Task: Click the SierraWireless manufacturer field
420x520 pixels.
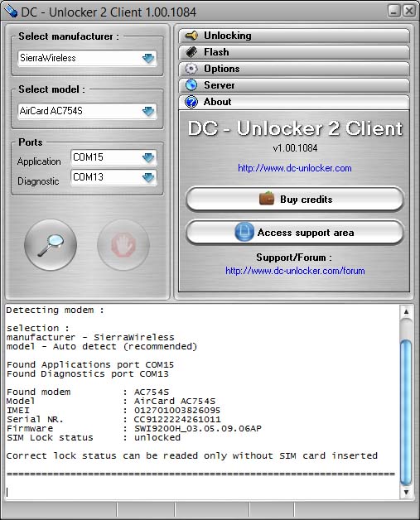Action: click(x=87, y=58)
